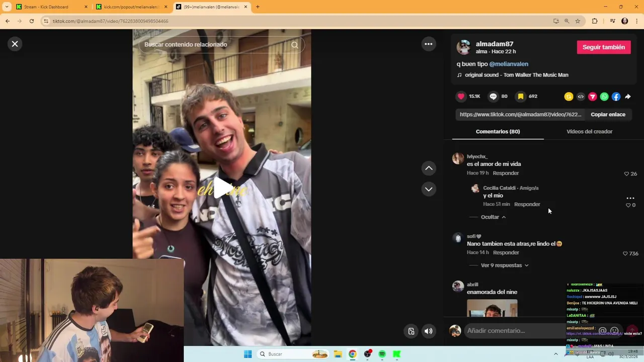This screenshot has height=362, width=644.
Task: Like the video with the heart icon
Action: tap(461, 97)
